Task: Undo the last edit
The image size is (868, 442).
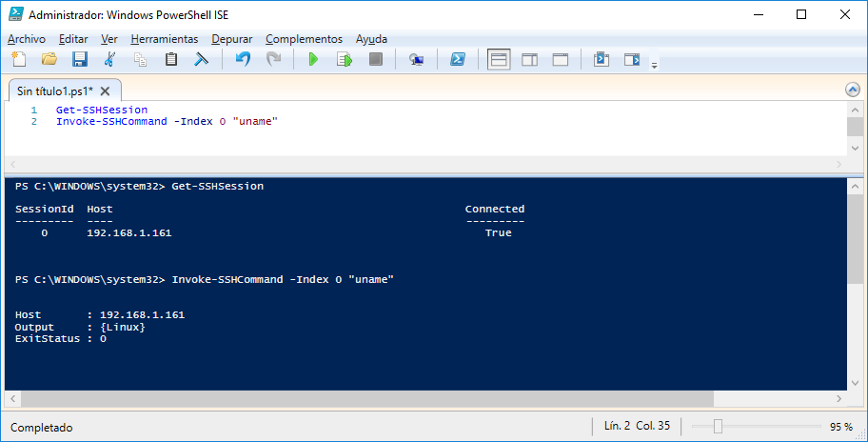Action: [243, 60]
